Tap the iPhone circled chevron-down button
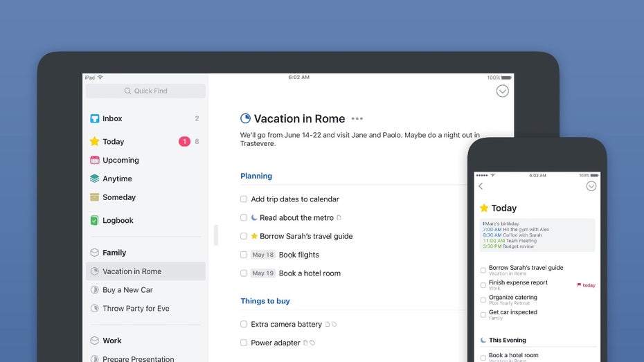 point(591,186)
